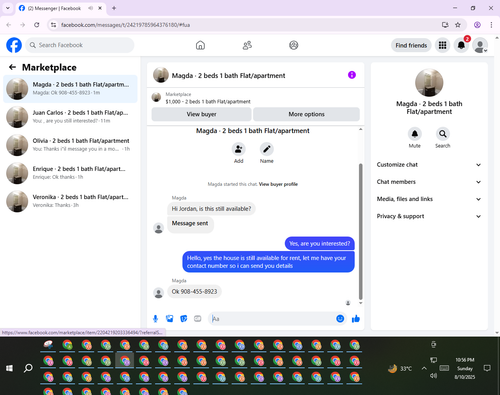Viewport: 500px width, 395px height.
Task: Open the Groups icon in top navigation
Action: (x=294, y=45)
